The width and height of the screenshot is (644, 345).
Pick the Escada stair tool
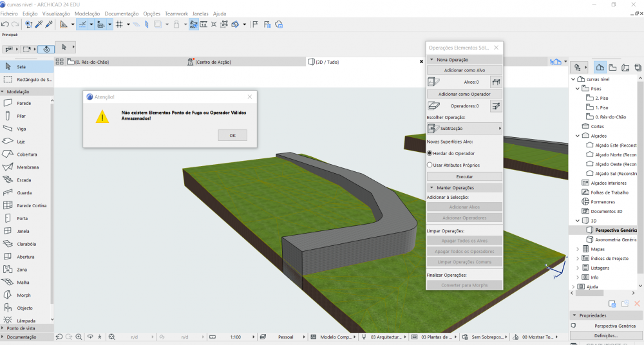point(24,180)
